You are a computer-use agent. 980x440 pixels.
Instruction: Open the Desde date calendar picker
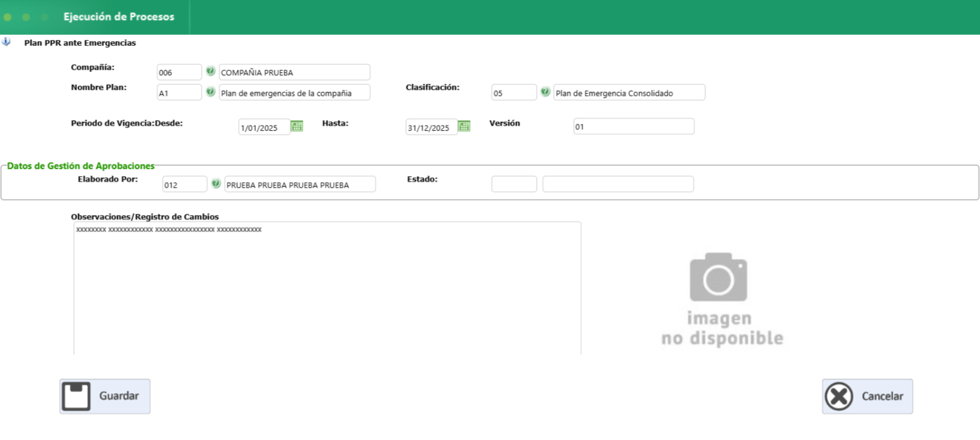click(x=297, y=126)
